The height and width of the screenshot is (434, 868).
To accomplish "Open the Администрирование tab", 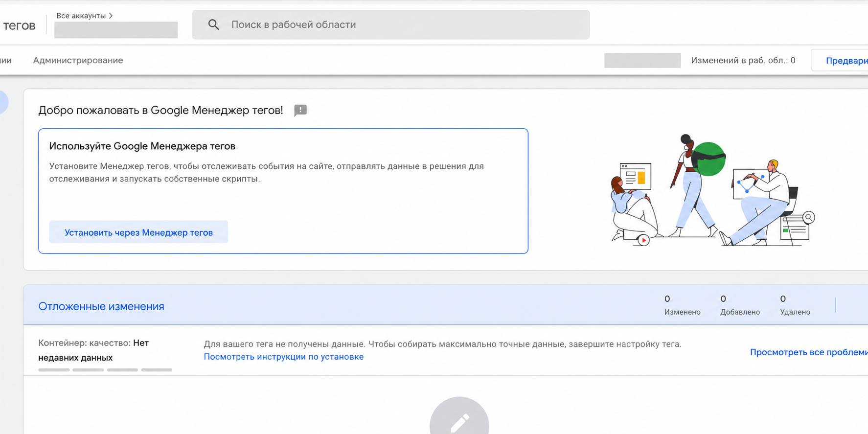I will [78, 60].
